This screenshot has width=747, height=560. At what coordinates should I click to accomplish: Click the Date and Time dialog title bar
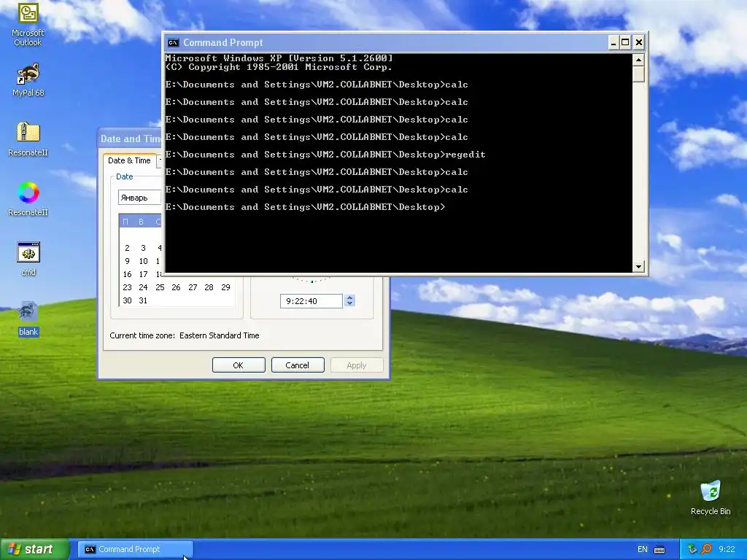[x=130, y=139]
